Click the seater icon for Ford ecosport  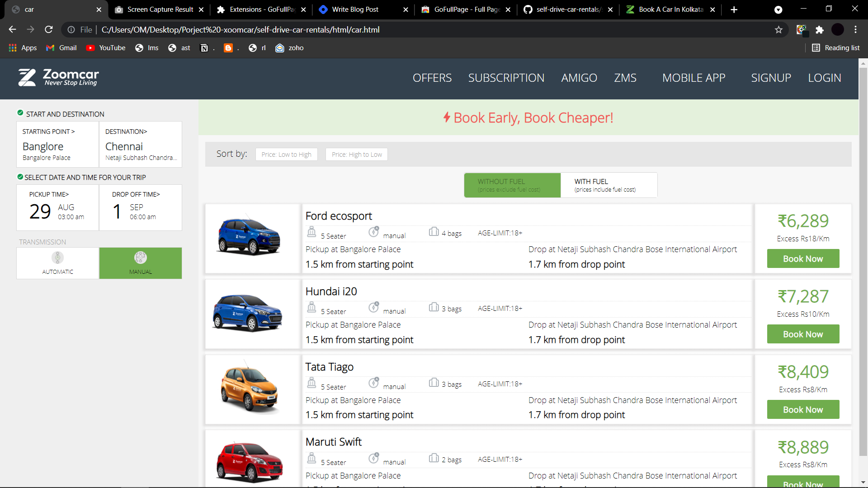click(311, 232)
